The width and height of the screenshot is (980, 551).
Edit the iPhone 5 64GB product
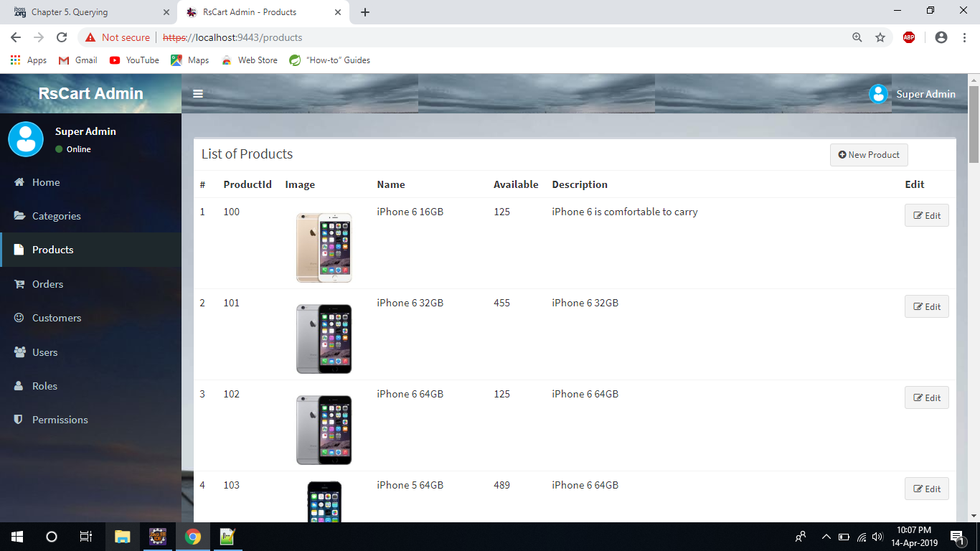[926, 489]
